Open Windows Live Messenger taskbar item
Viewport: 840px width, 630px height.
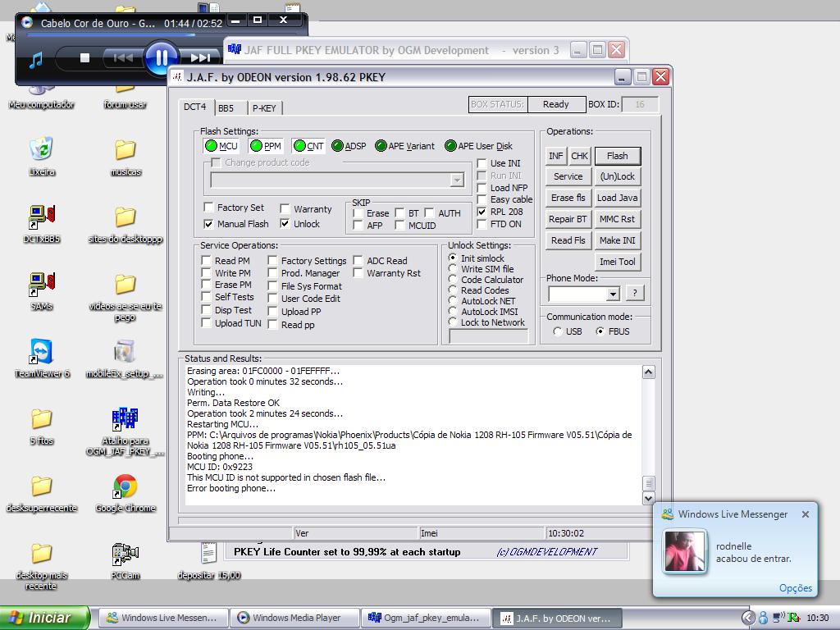(163, 619)
